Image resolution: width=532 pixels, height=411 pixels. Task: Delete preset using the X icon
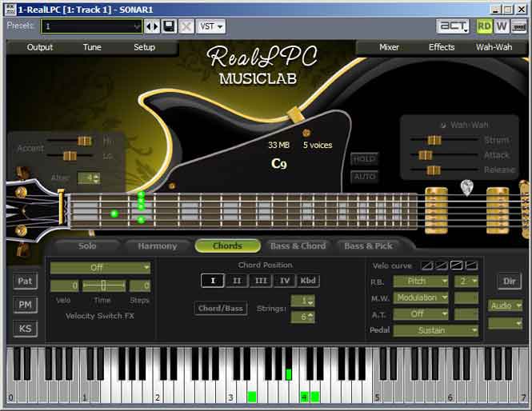click(x=186, y=26)
